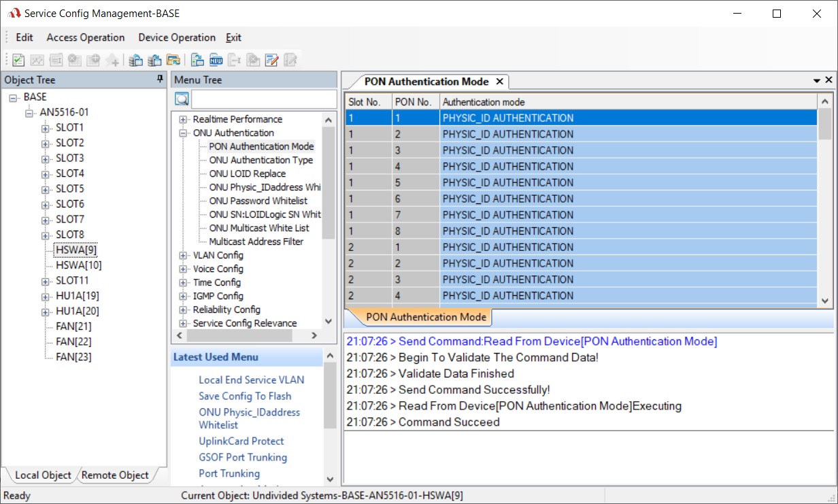Expand the VLAN Config menu node
The image size is (838, 504).
(x=183, y=256)
